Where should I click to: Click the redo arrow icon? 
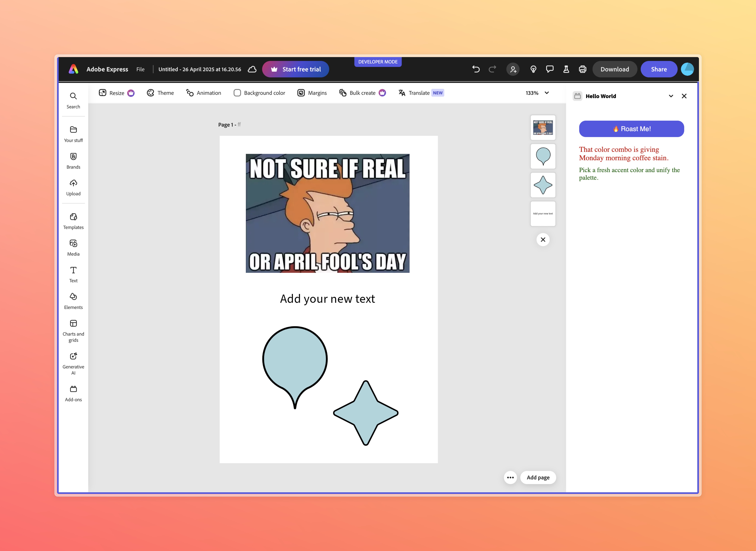(x=492, y=69)
